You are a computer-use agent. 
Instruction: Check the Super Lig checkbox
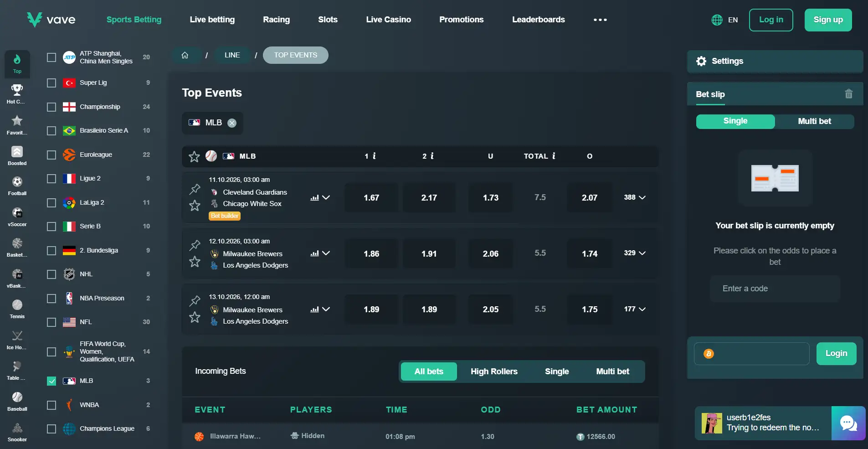[x=51, y=83]
